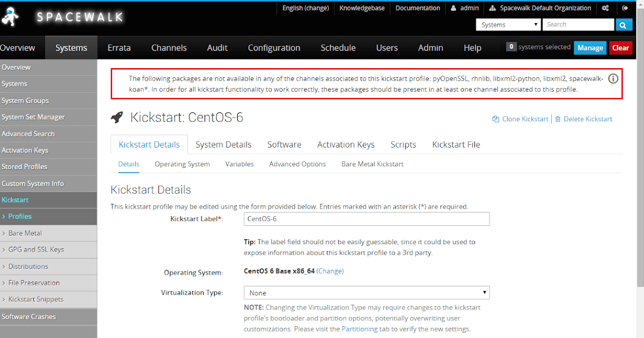Click the Operating System value CentOS 6 Base x86_64
The width and height of the screenshot is (644, 338).
279,271
